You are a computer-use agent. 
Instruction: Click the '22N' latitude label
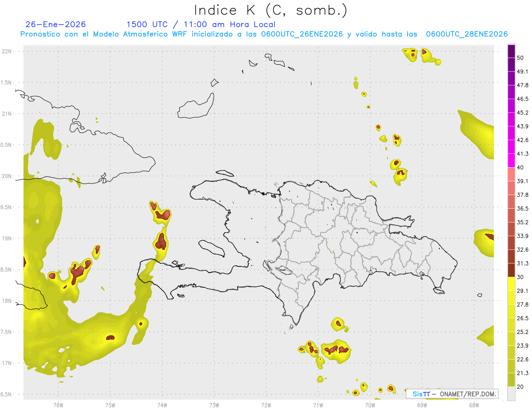[x=8, y=51]
